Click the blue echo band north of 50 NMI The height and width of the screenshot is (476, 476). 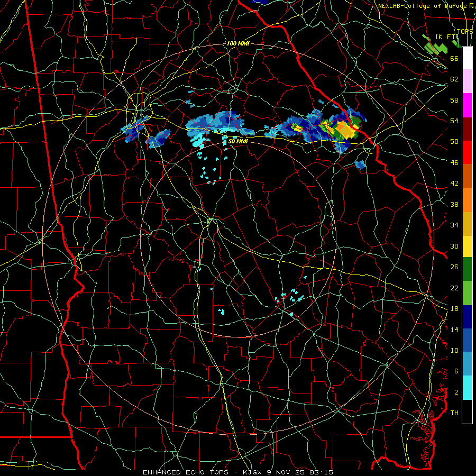(219, 124)
